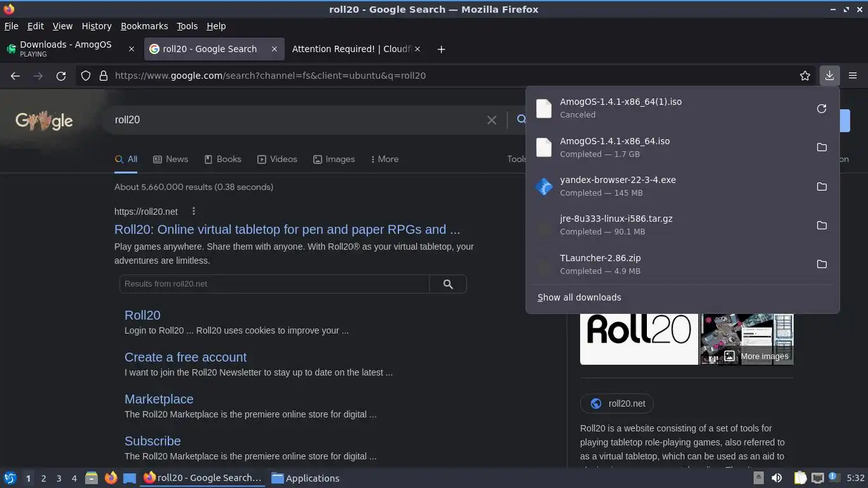Click the Show all downloads link
868x488 pixels.
579,297
